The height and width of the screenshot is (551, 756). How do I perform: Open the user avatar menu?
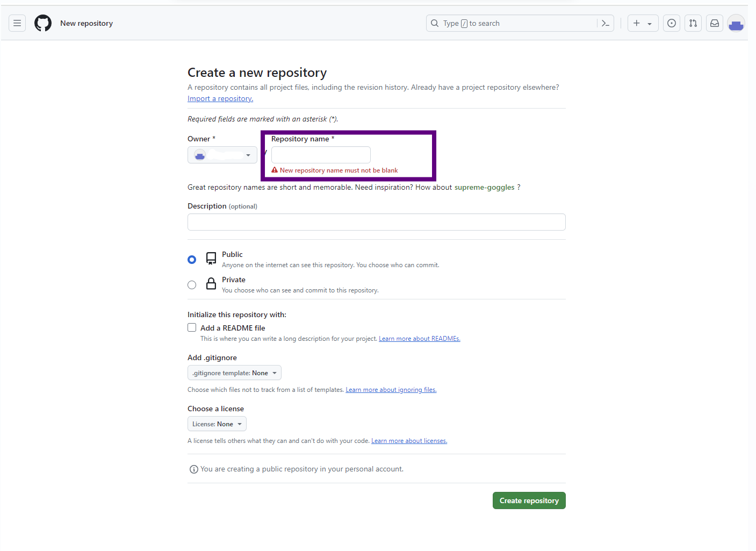pyautogui.click(x=736, y=23)
